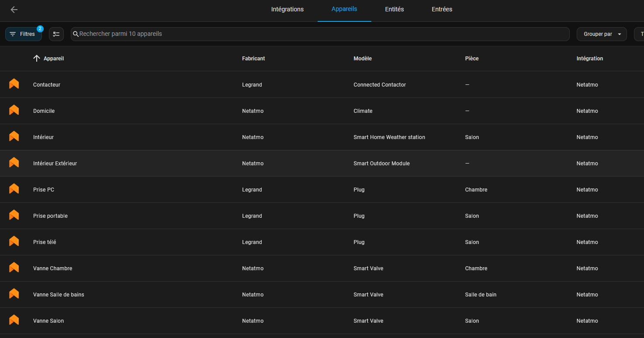Expand the Grouper par dropdown
The image size is (644, 338).
(x=602, y=34)
